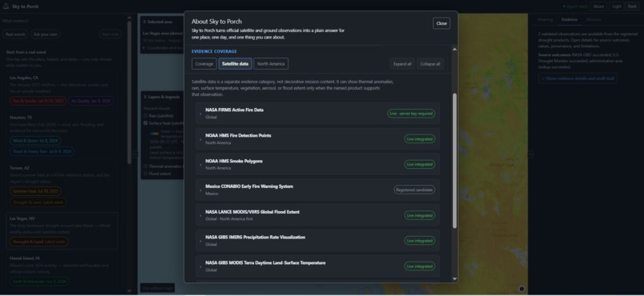This screenshot has height=296, width=644.
Task: Click Live integrated badge for NOAA HMS Smoke Polygons
Action: click(419, 165)
